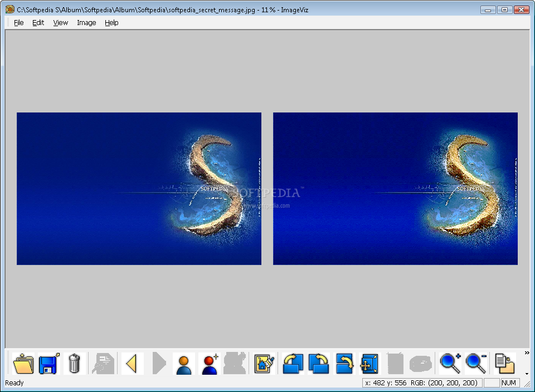Zoom out with magnifier minus icon
This screenshot has height=392, width=535.
click(x=475, y=364)
